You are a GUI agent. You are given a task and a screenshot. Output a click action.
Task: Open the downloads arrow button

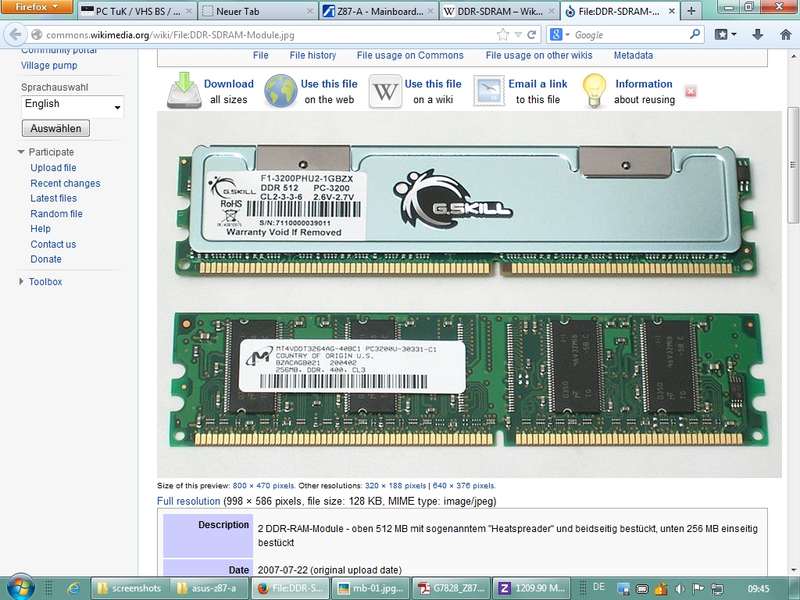point(758,35)
